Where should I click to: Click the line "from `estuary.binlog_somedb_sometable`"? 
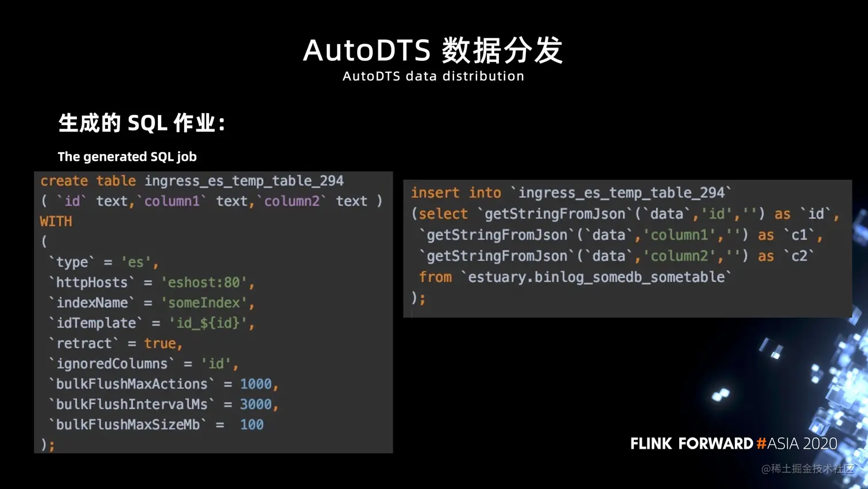576,278
